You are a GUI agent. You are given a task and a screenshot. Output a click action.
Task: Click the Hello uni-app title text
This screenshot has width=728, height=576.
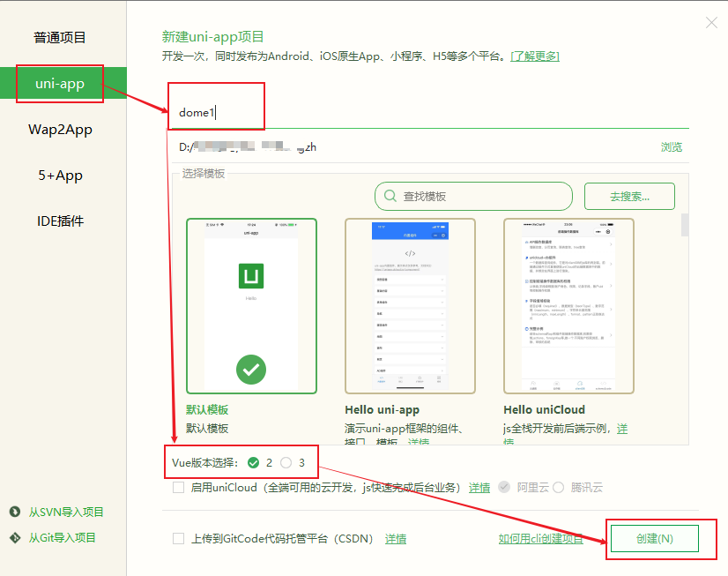tap(383, 409)
